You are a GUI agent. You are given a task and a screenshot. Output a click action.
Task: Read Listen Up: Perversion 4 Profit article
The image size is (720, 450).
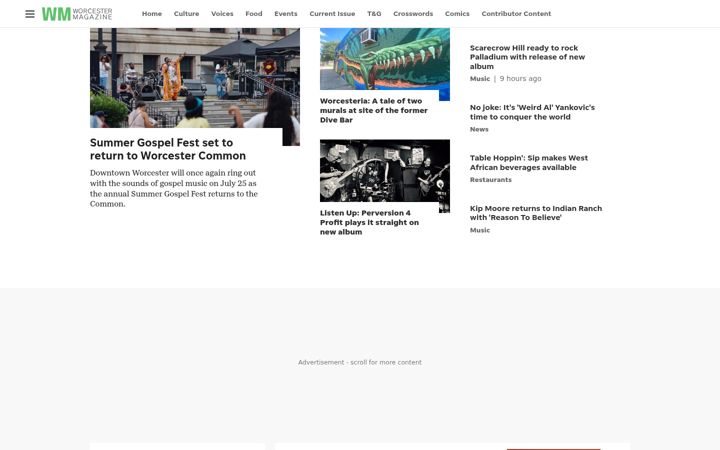[369, 222]
